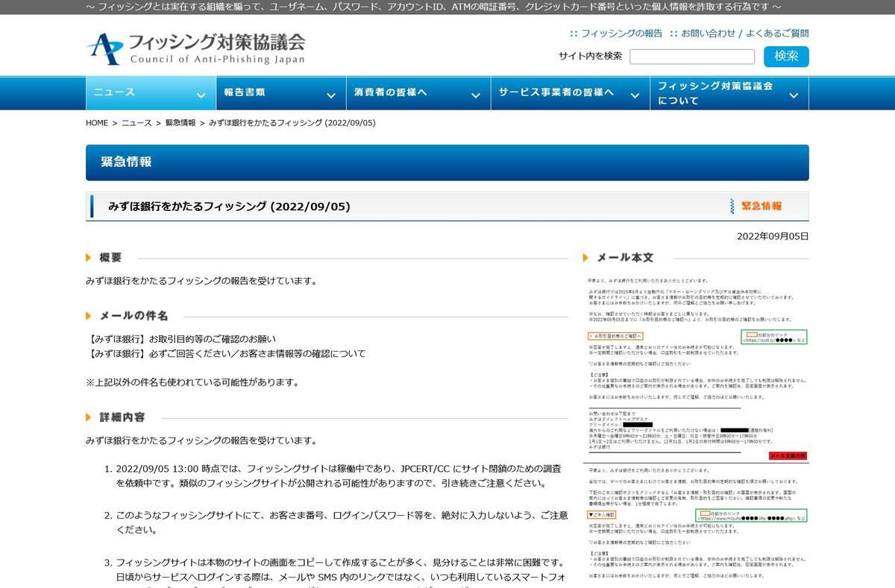Go to HOME breadcrumb
Screen dimensions: 895x588
97,123
